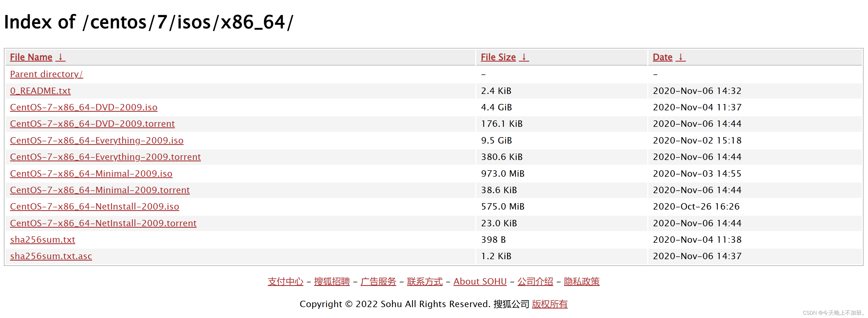This screenshot has width=868, height=318.
Task: Click the 隐私政策 privacy policy link
Action: 582,281
